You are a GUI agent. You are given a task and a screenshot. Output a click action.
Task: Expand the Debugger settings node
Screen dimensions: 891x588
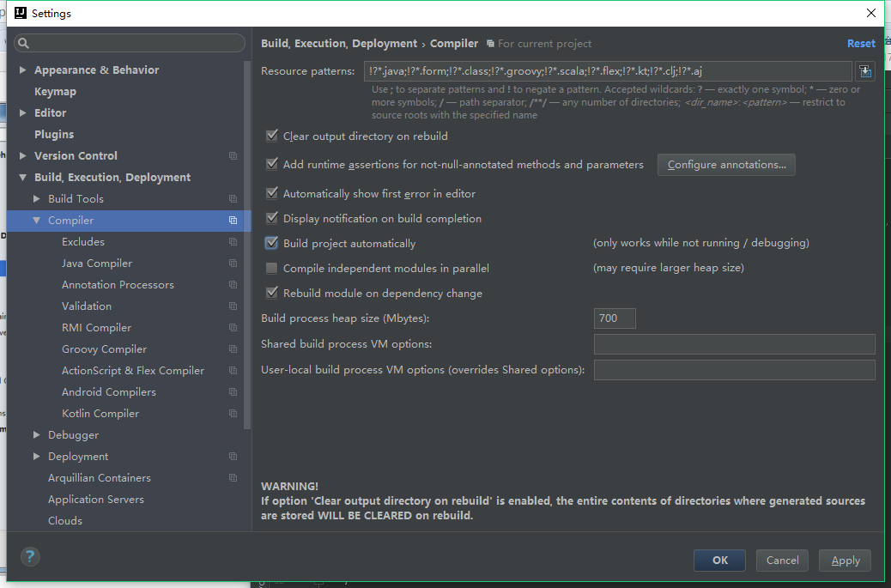tap(36, 435)
